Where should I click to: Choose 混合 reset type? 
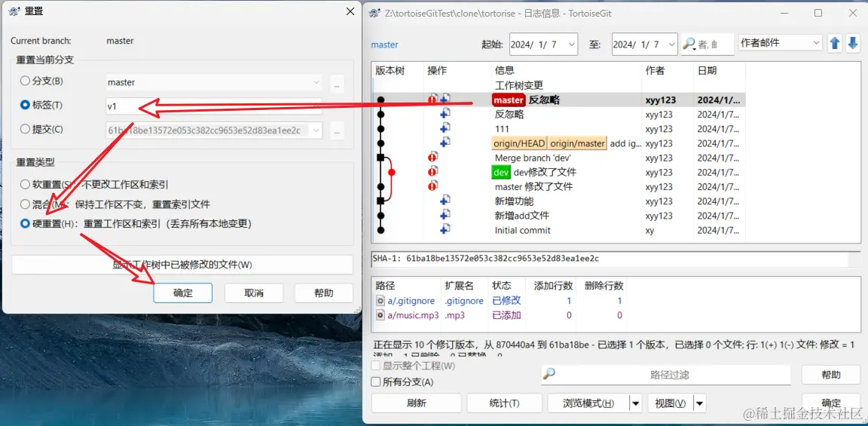[25, 204]
